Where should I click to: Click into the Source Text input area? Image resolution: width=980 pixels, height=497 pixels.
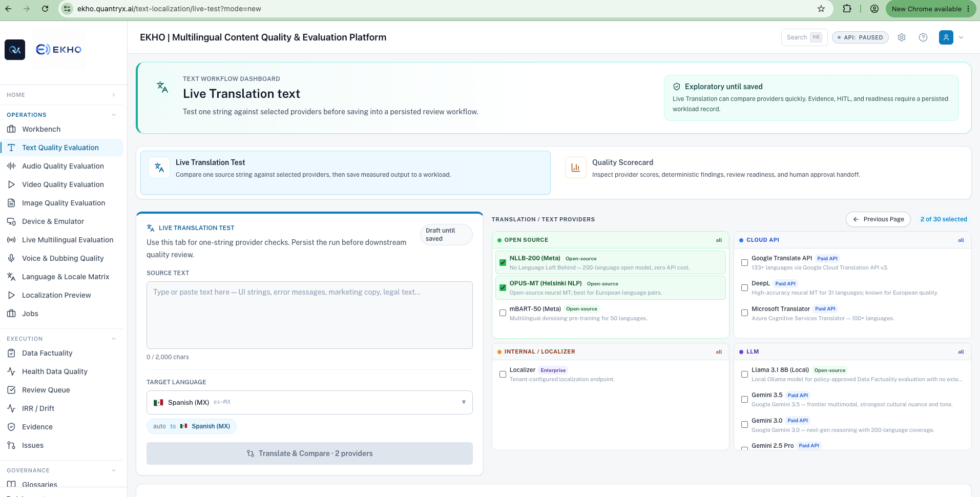pyautogui.click(x=309, y=315)
